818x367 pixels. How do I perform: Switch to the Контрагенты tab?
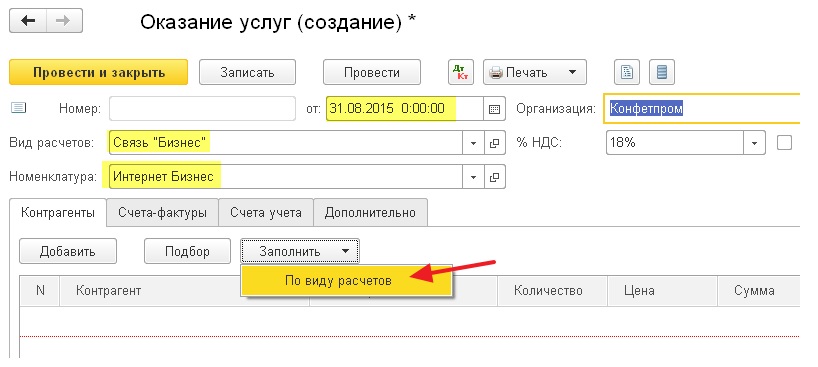click(57, 212)
